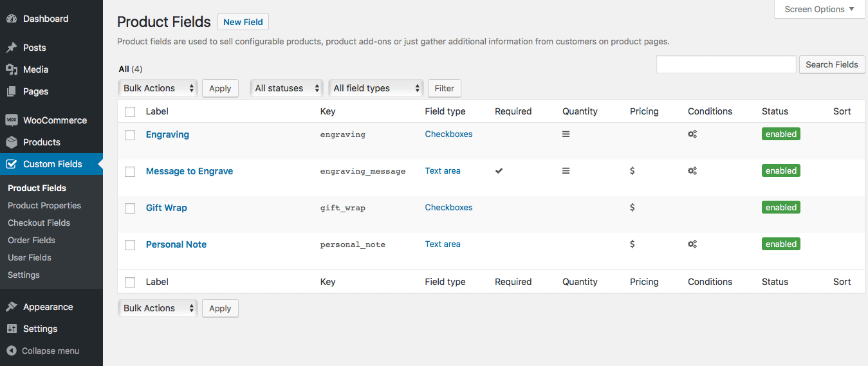The width and height of the screenshot is (868, 366).
Task: Click the Search Fields button
Action: 832,64
